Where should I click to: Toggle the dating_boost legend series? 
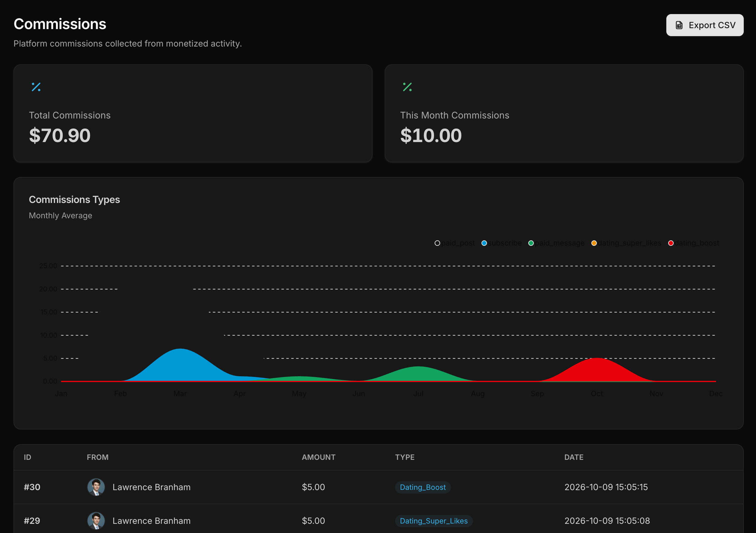point(694,243)
